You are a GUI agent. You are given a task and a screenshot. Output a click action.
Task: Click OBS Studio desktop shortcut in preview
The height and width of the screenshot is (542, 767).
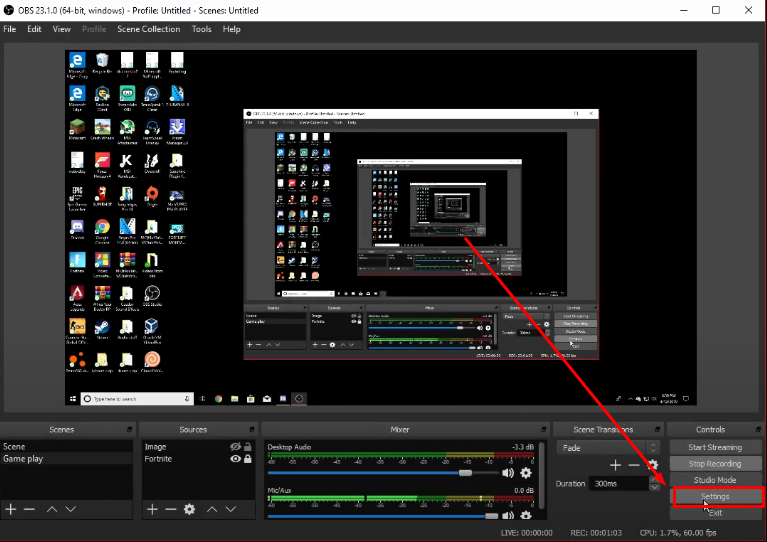click(x=152, y=295)
